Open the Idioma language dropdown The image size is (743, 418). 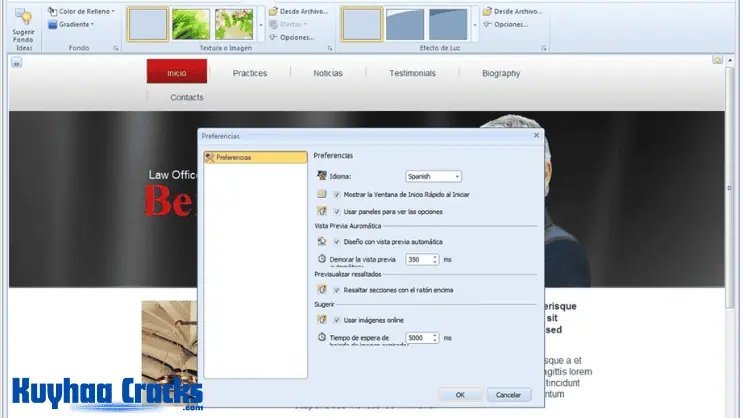click(x=433, y=176)
